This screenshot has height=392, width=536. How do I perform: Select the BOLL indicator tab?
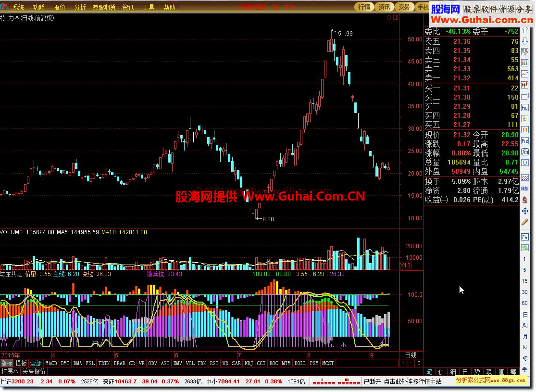(300, 363)
